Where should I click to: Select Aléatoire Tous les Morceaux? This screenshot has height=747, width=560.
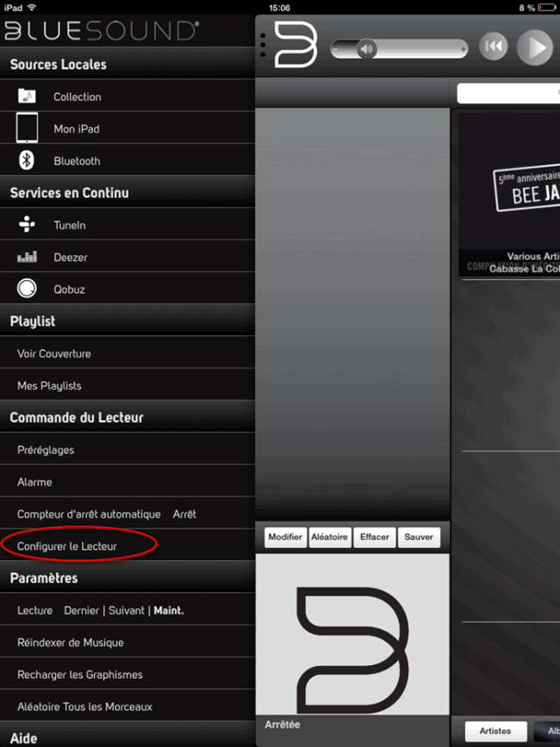[128, 706]
